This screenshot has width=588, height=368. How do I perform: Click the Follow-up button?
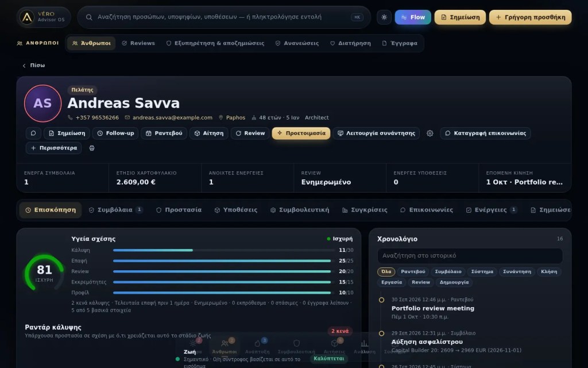[115, 133]
